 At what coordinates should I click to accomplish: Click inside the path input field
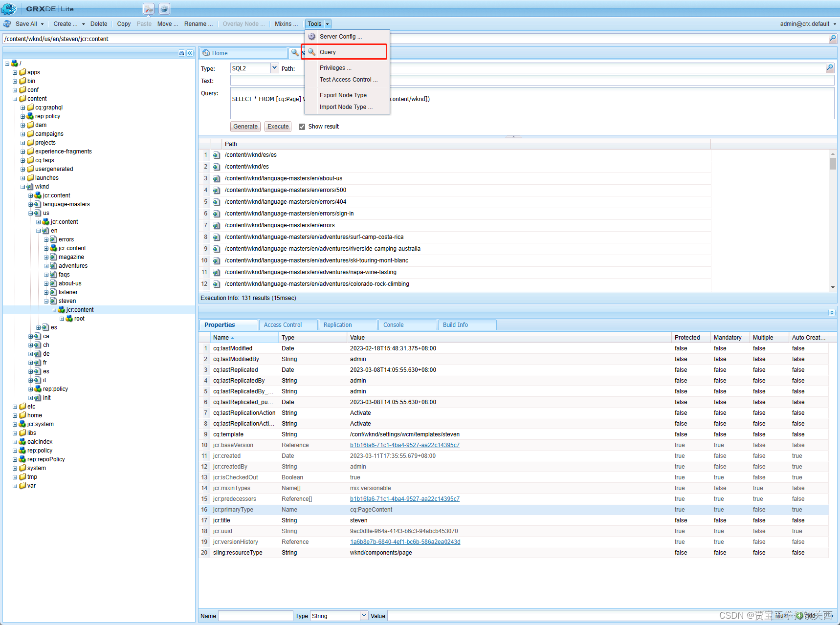pyautogui.click(x=196, y=39)
